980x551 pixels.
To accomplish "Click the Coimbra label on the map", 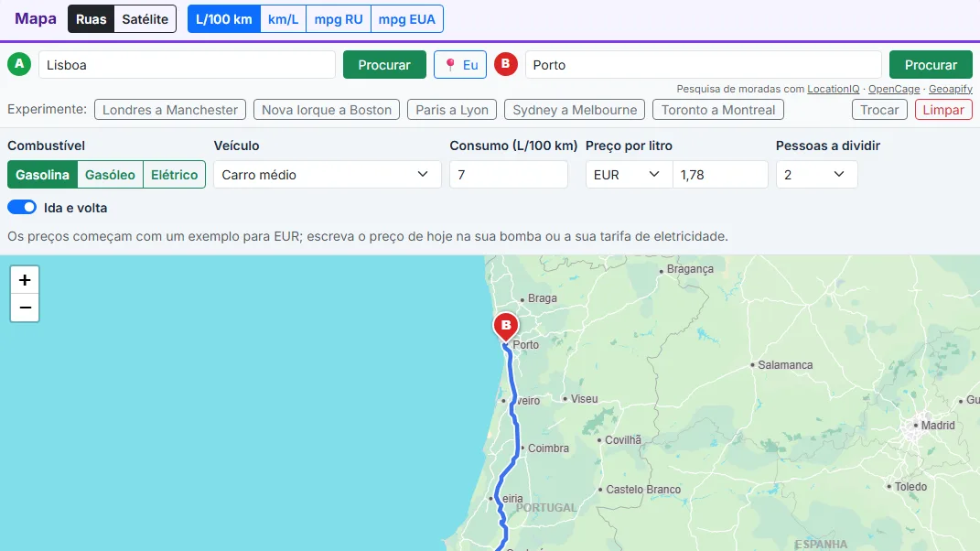I will click(548, 448).
